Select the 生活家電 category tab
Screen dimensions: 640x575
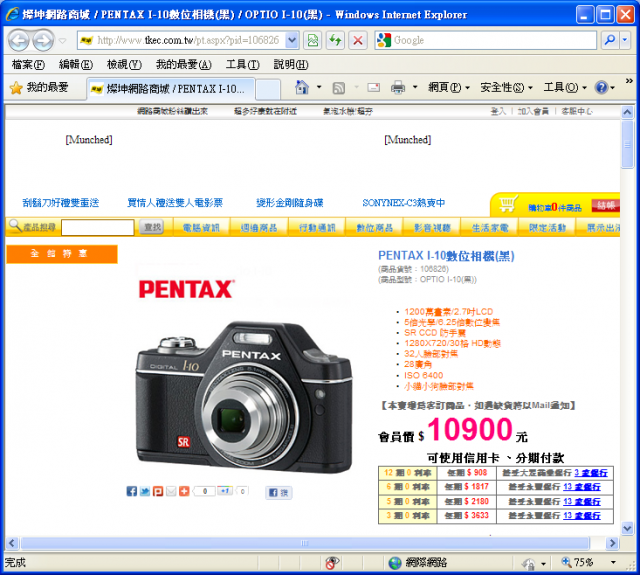[490, 228]
